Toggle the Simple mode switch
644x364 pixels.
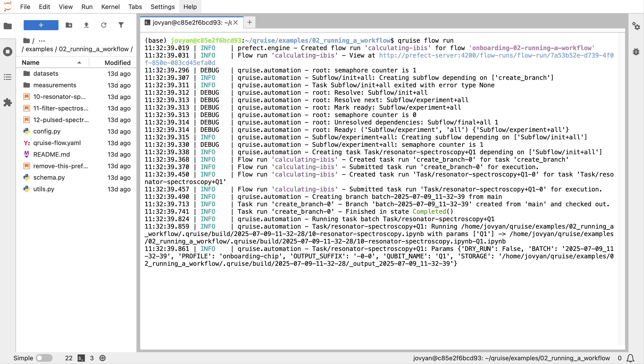pyautogui.click(x=44, y=358)
